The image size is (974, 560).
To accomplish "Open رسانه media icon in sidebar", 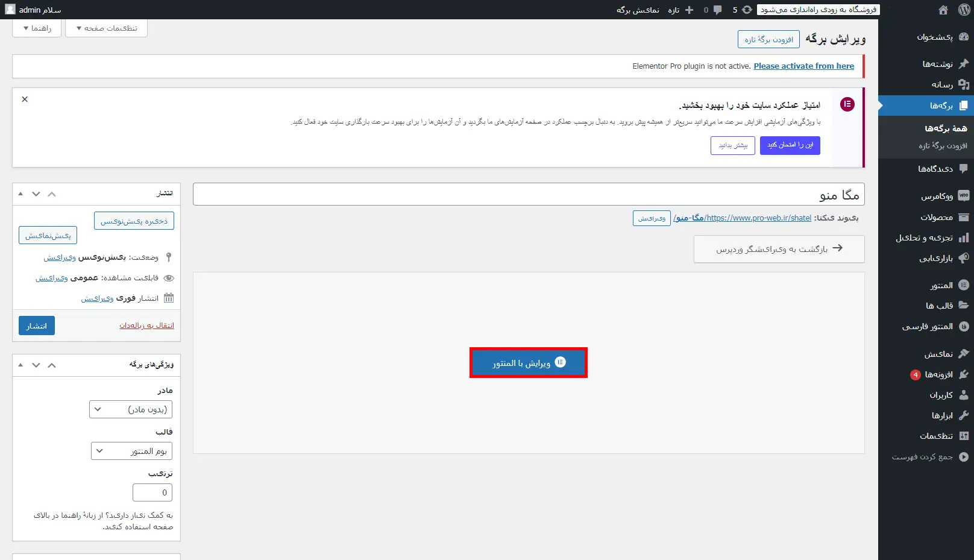I will [963, 84].
